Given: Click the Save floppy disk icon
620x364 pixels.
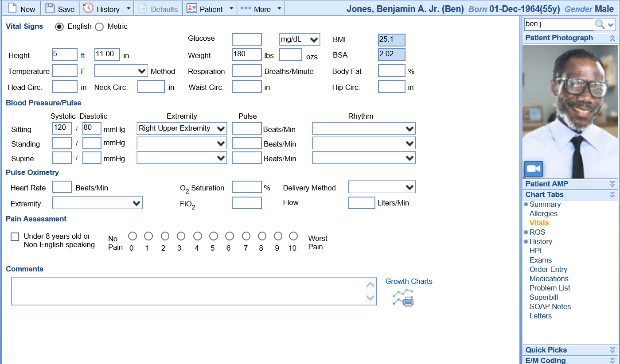Looking at the screenshot, I should point(50,8).
